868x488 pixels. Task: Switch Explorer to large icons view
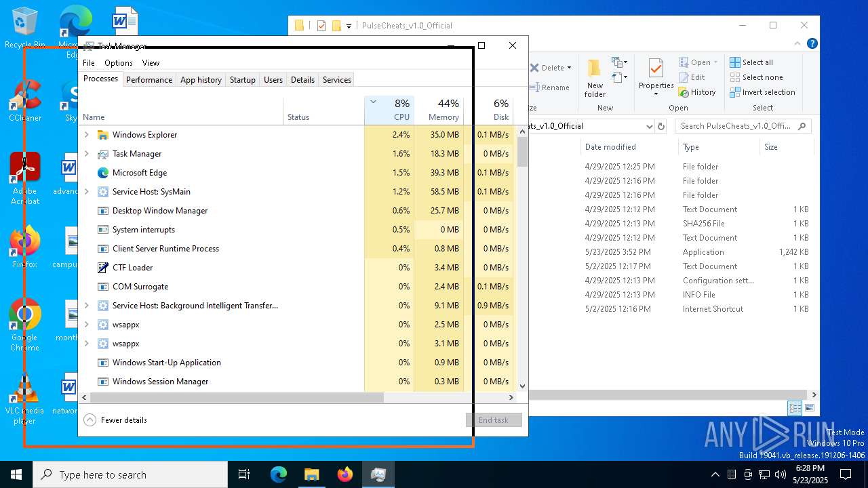(x=809, y=408)
